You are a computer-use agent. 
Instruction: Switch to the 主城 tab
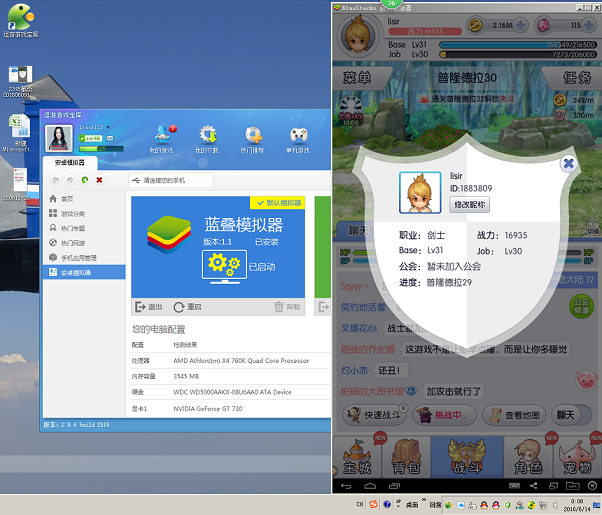click(357, 457)
